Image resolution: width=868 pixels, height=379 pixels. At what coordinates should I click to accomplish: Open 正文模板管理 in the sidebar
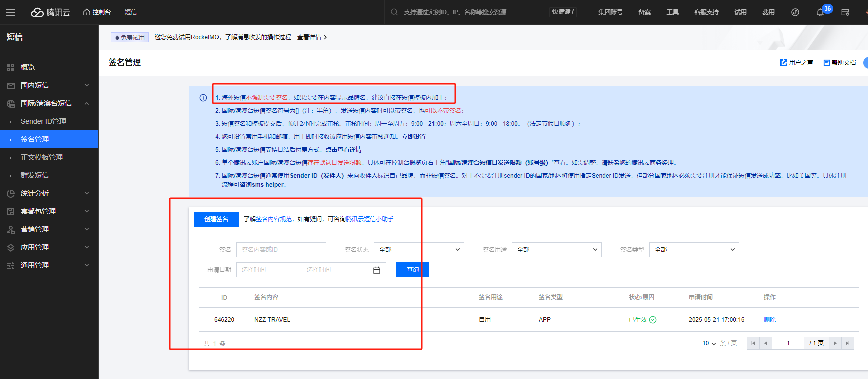[x=42, y=157]
